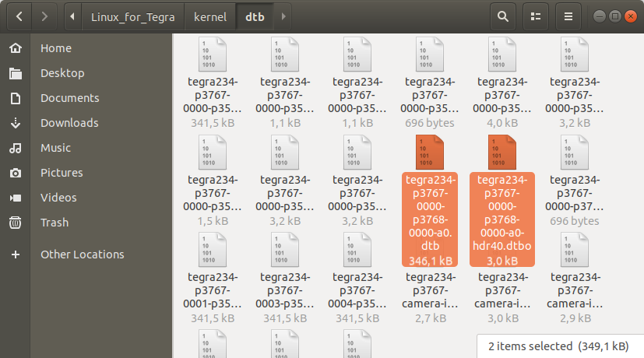
Task: Open the file search
Action: [503, 16]
